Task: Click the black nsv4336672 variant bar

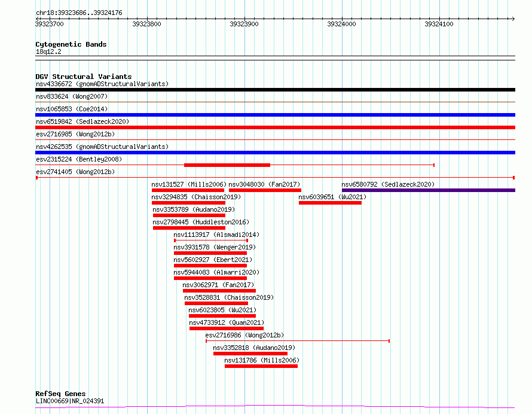Action: [275, 90]
